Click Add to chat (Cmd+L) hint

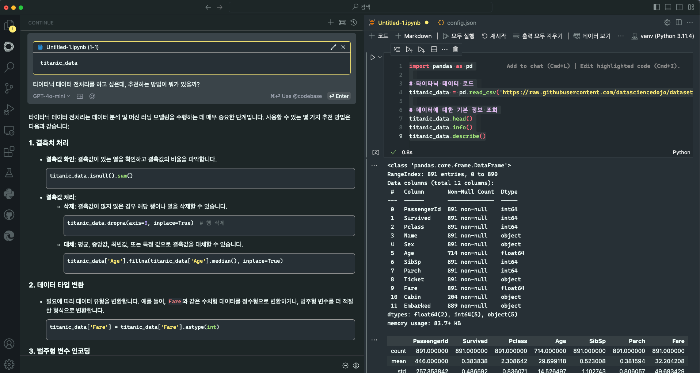(x=538, y=66)
